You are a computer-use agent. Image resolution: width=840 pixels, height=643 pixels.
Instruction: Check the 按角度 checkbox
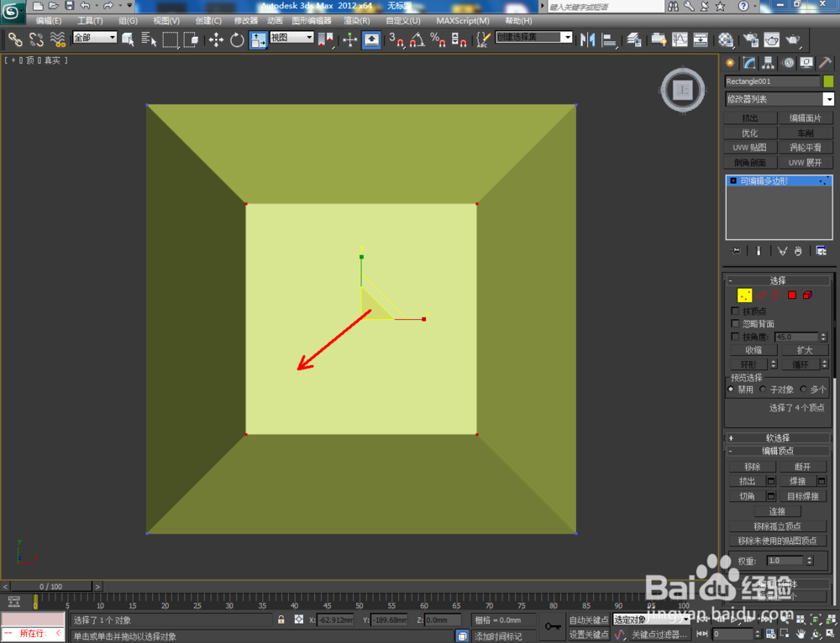click(x=734, y=337)
